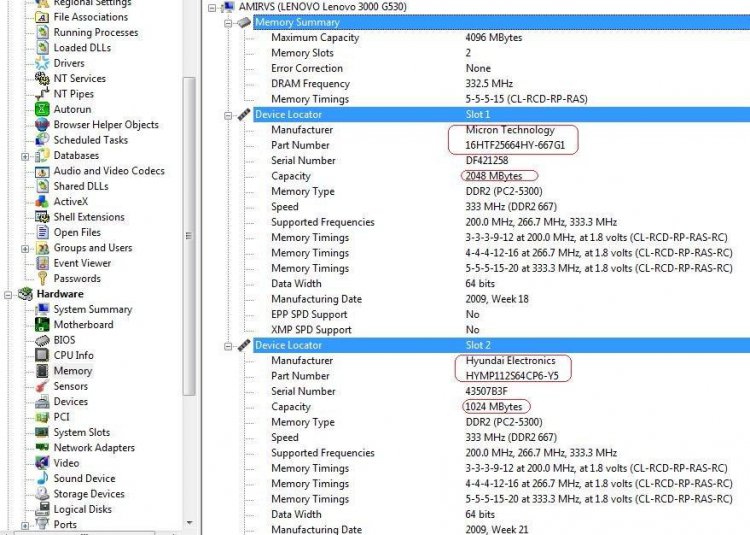Click the NT Services gears icon

pos(42,78)
